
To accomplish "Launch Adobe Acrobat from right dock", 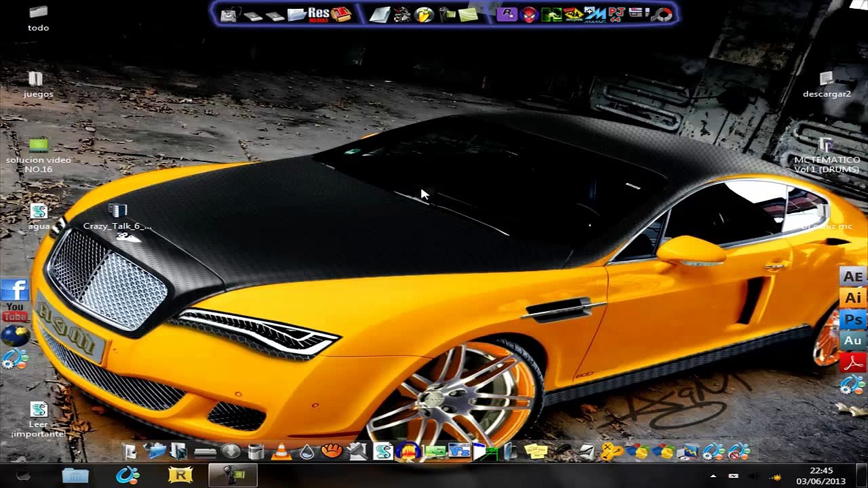I will pyautogui.click(x=852, y=363).
